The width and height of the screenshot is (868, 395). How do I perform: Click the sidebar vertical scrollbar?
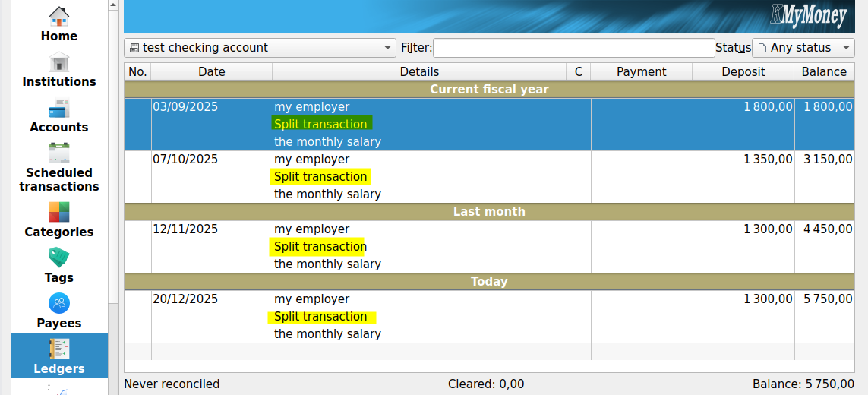click(x=113, y=152)
